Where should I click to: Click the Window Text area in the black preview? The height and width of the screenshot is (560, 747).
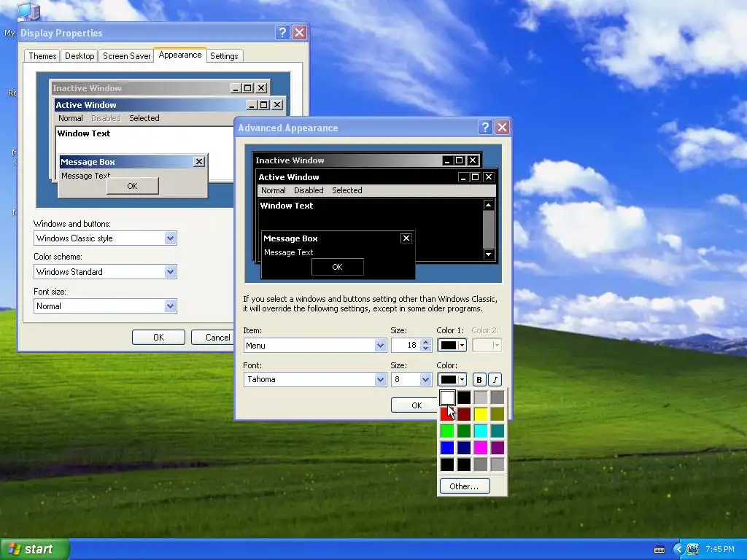(286, 206)
